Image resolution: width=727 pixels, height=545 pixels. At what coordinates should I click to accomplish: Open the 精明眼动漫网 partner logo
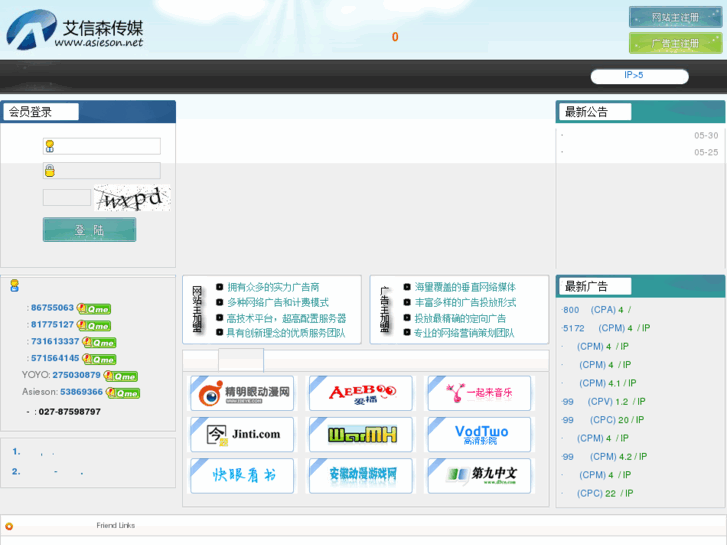242,393
